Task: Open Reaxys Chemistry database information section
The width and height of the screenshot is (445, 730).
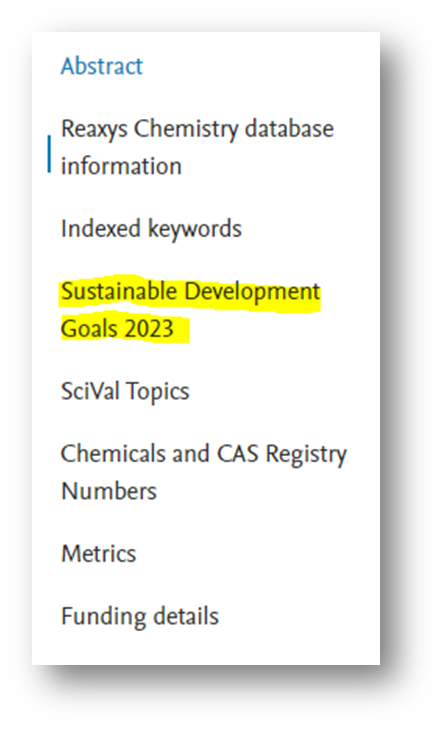Action: tap(197, 147)
